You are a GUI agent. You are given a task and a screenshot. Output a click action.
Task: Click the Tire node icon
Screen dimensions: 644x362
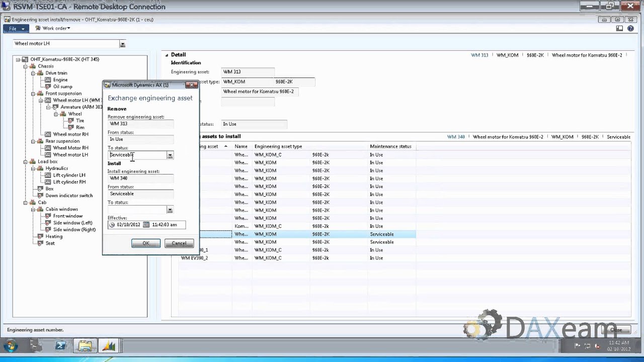click(x=71, y=121)
